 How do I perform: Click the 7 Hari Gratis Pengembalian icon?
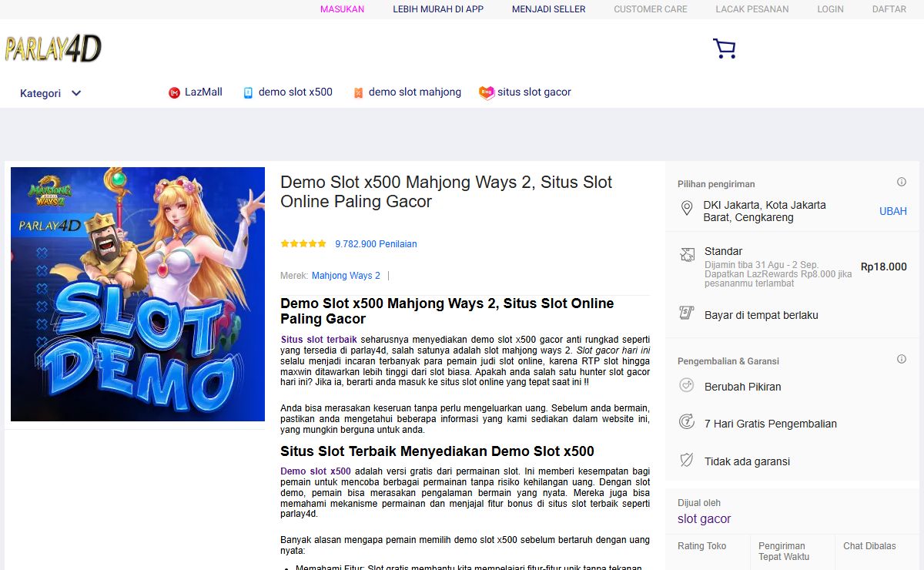point(687,421)
